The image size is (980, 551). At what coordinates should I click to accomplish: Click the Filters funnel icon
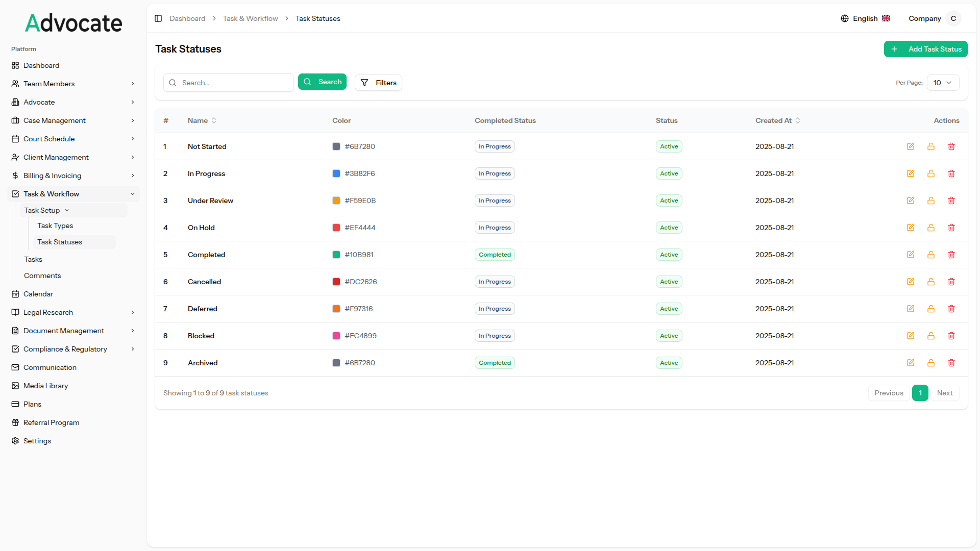tap(364, 83)
